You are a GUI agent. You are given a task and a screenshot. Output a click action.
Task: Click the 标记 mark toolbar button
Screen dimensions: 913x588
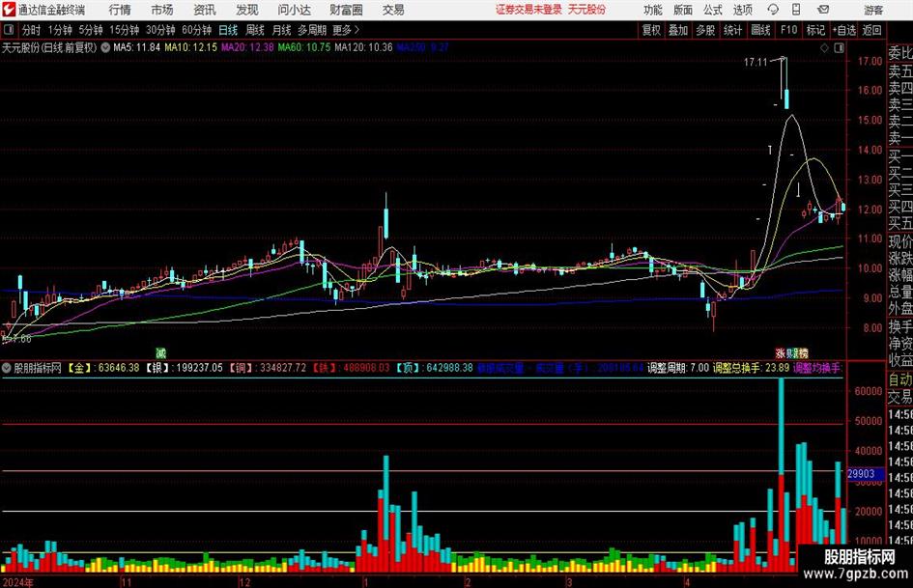[815, 30]
